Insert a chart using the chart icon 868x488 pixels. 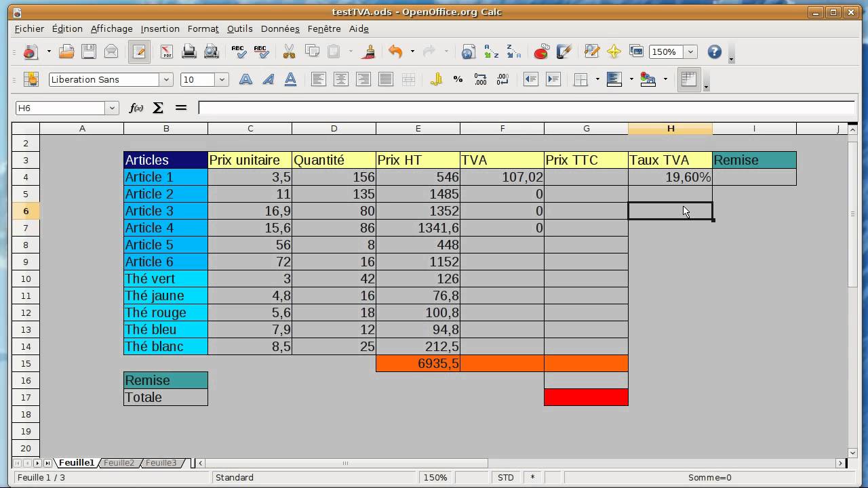pos(540,52)
